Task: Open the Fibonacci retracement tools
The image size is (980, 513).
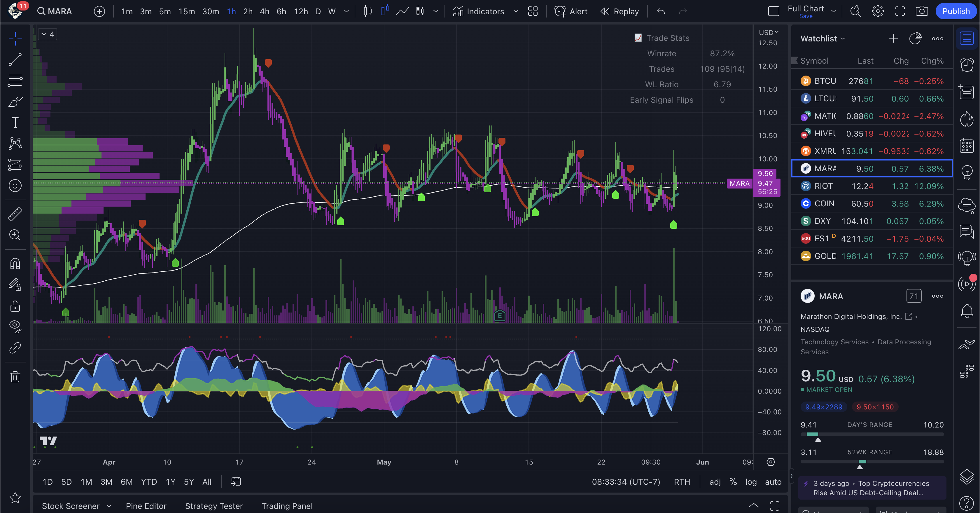Action: (15, 81)
